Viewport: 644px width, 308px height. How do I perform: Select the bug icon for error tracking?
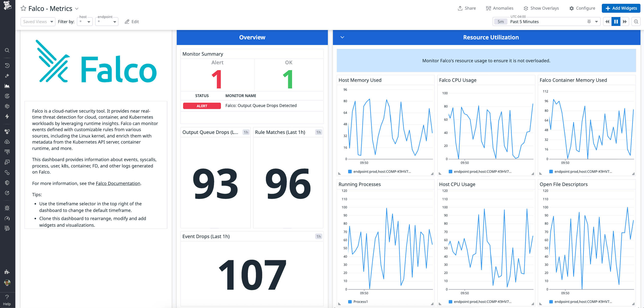7,208
